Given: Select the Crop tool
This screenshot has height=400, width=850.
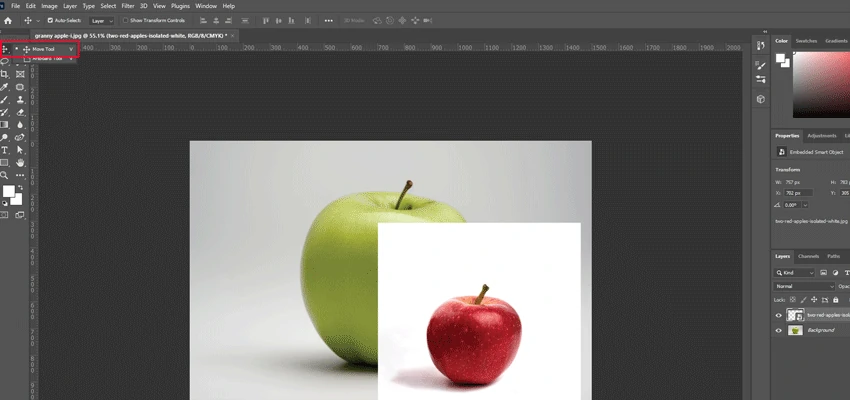Looking at the screenshot, I should pos(5,74).
